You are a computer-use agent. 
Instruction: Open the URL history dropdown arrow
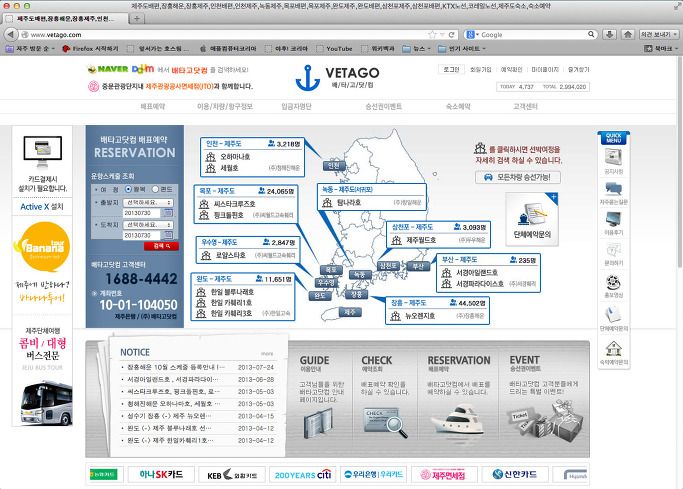(x=442, y=34)
